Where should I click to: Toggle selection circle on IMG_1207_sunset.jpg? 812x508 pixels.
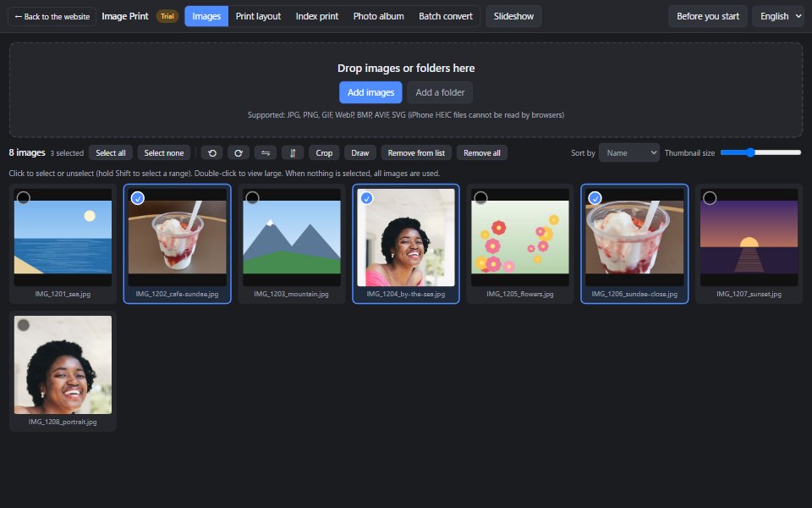click(x=710, y=197)
